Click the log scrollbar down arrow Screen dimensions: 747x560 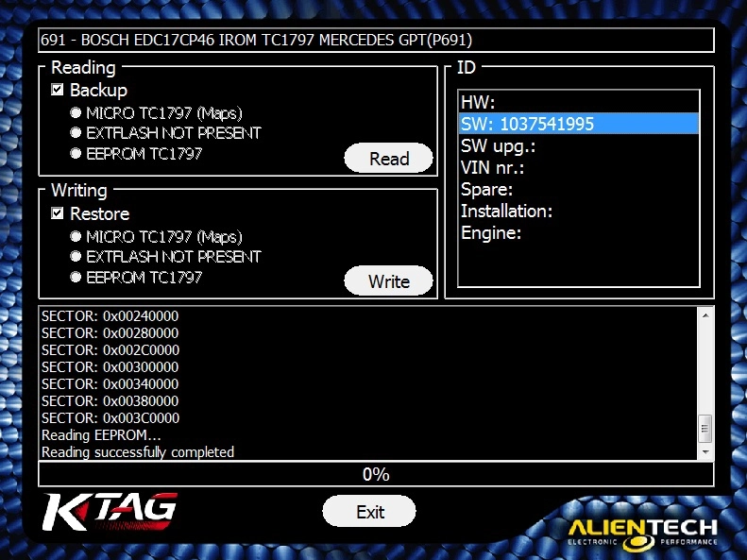[x=705, y=452]
